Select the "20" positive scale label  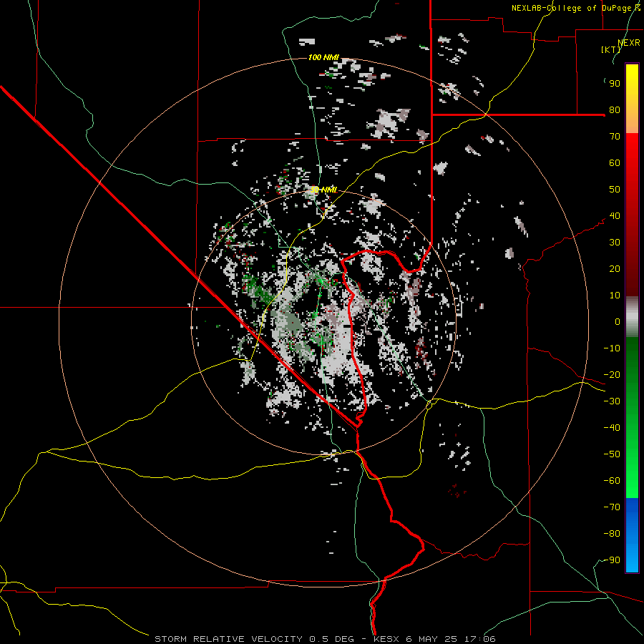coord(615,269)
